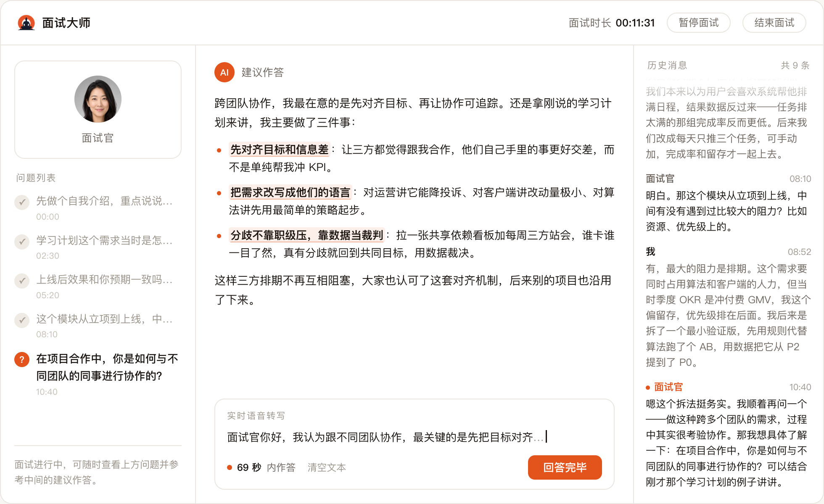Click the 69 秒 countdown text
Viewport: 824px width, 504px height.
point(249,467)
